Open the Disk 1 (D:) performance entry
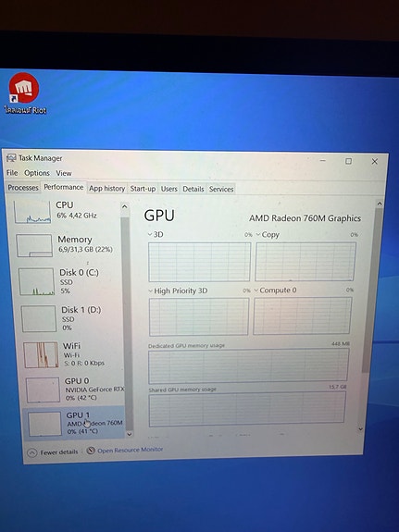 point(71,318)
